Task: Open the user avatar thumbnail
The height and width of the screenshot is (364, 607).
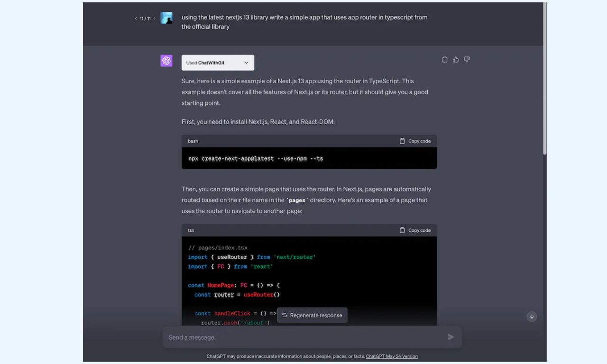Action: tap(166, 18)
